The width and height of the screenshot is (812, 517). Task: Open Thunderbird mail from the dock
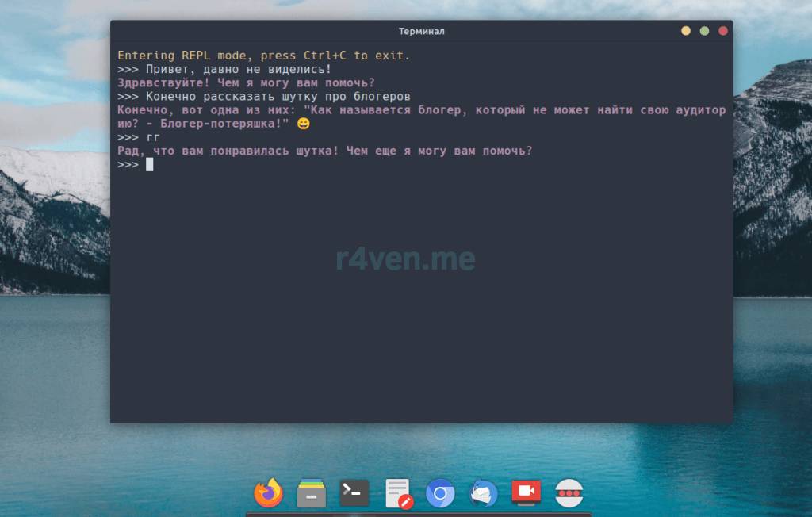(x=483, y=493)
